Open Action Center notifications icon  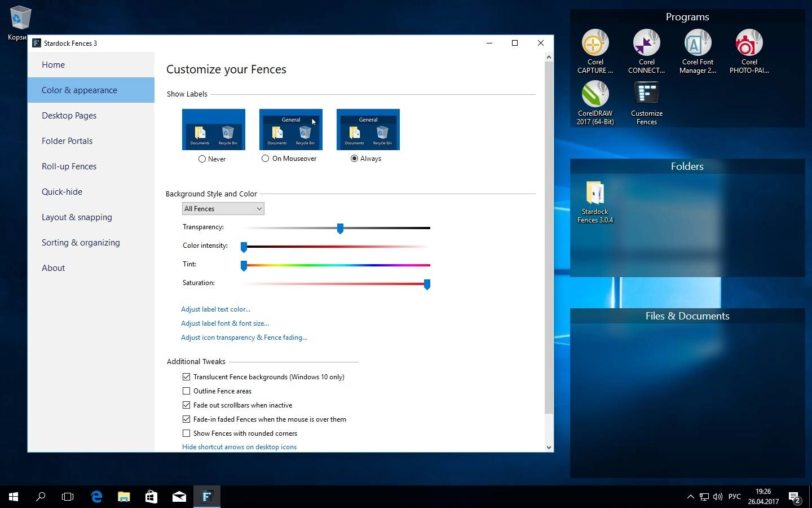pos(795,497)
